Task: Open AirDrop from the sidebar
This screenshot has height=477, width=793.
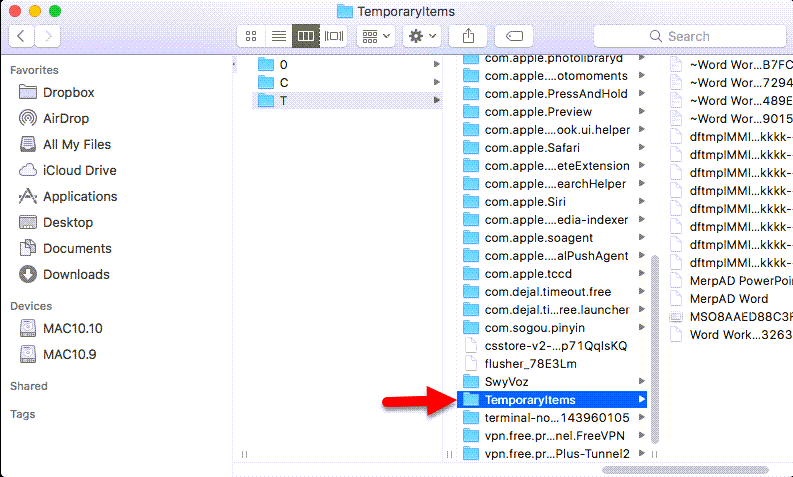Action: [x=66, y=118]
